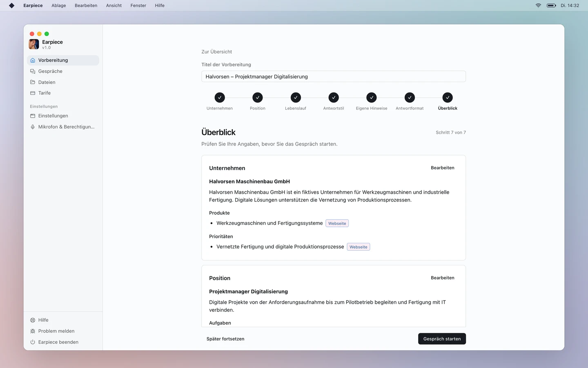This screenshot has width=588, height=368.
Task: Click the 'Projektmanager Digitalisierung' heading in Position card
Action: point(248,292)
